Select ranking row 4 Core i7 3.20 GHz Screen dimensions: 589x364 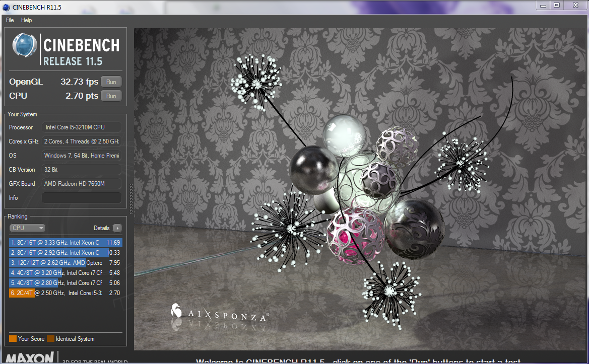pos(66,273)
